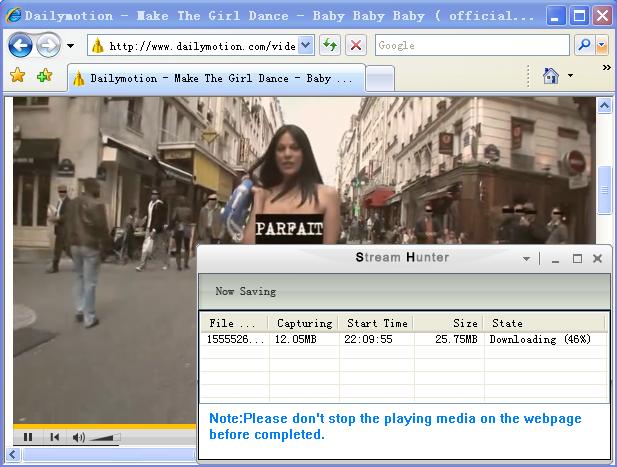617x467 pixels.
Task: Seek on the yellow video progress bar
Action: coord(104,426)
